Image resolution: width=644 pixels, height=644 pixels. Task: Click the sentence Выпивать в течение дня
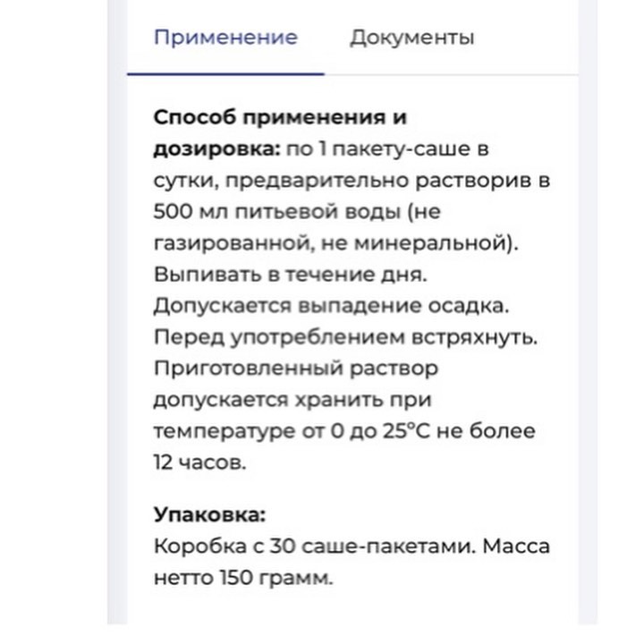[291, 275]
